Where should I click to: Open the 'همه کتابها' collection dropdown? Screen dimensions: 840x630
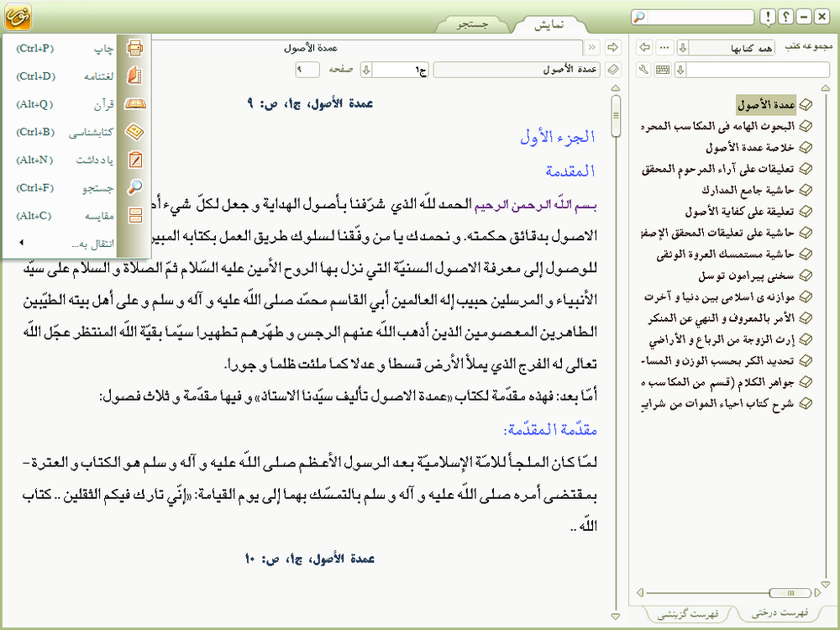pyautogui.click(x=682, y=48)
